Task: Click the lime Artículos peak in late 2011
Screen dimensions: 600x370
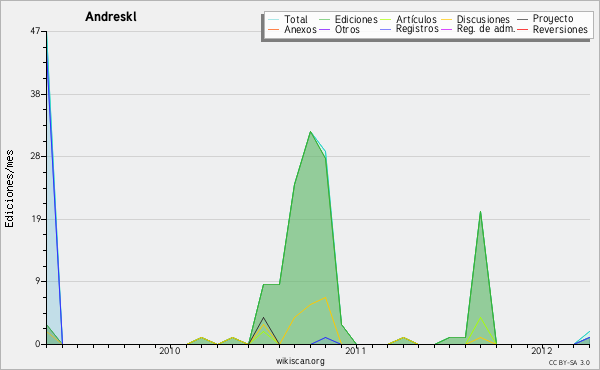Action: 480,318
